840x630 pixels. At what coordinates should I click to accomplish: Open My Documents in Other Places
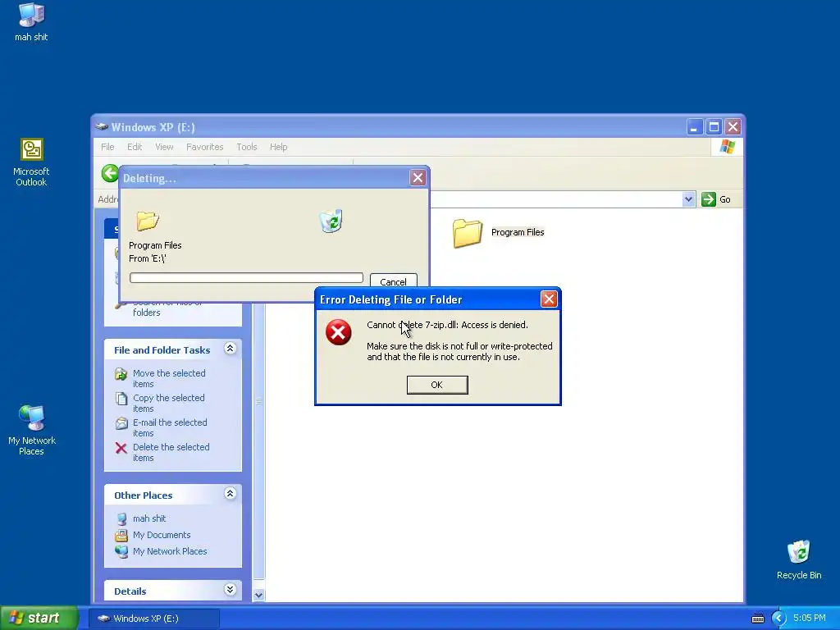tap(162, 535)
